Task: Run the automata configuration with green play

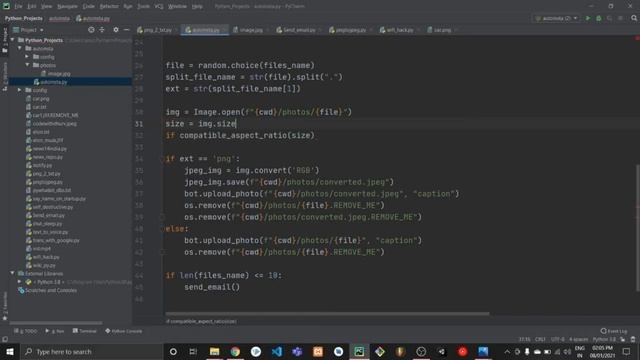Action: click(588, 18)
